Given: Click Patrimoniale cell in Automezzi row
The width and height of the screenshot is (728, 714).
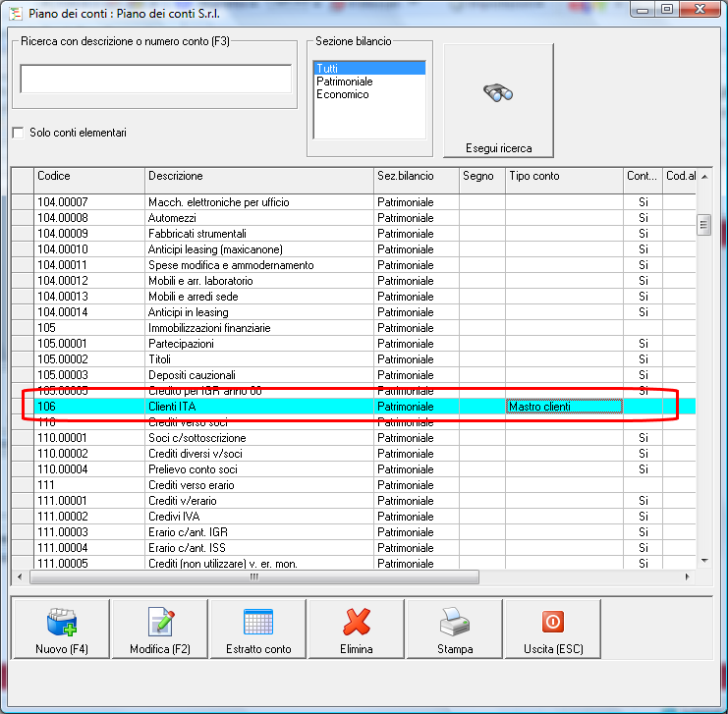Looking at the screenshot, I should click(416, 218).
